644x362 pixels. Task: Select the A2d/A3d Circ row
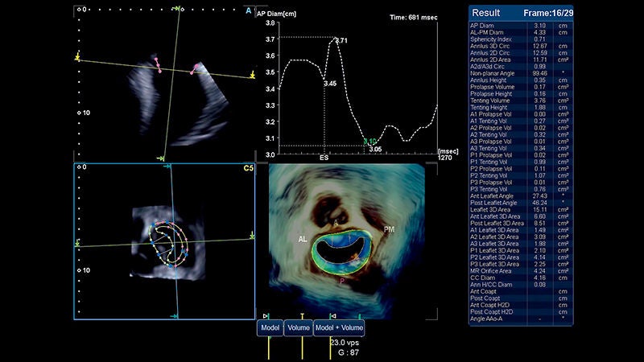[521, 67]
